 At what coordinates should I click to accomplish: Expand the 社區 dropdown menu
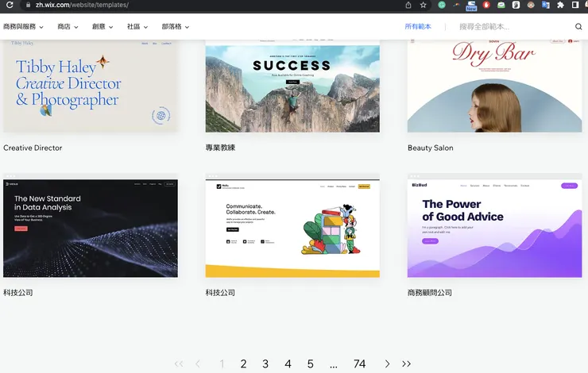point(137,27)
